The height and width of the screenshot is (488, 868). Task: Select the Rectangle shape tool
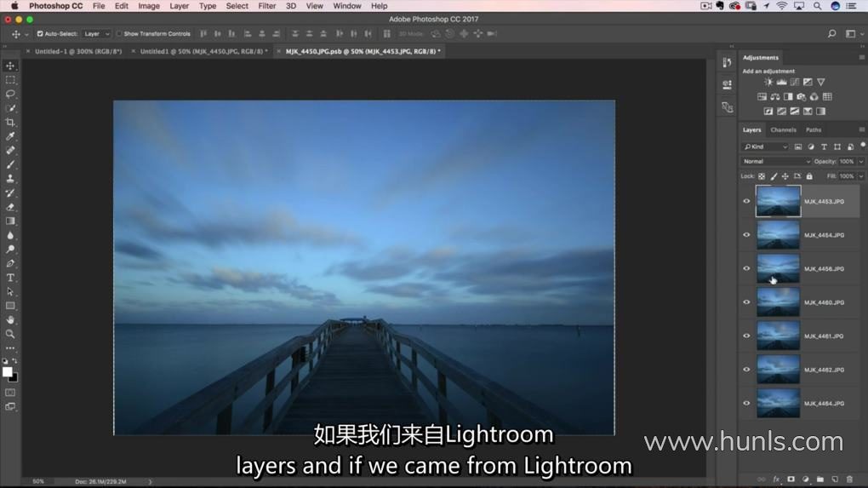tap(10, 306)
